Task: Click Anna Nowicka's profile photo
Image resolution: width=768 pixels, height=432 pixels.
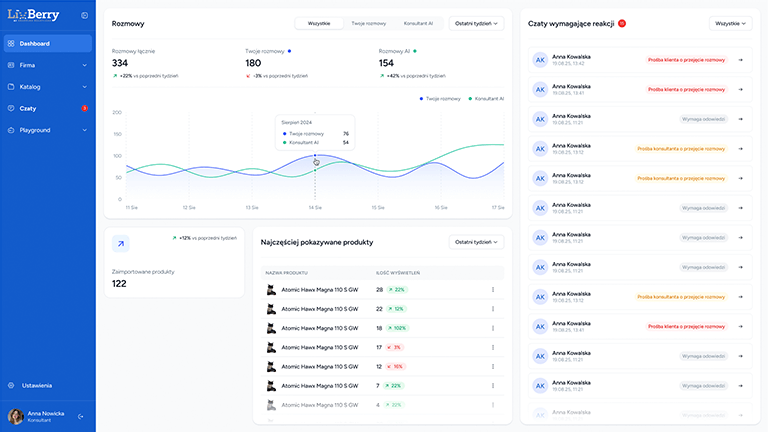Action: tap(15, 416)
